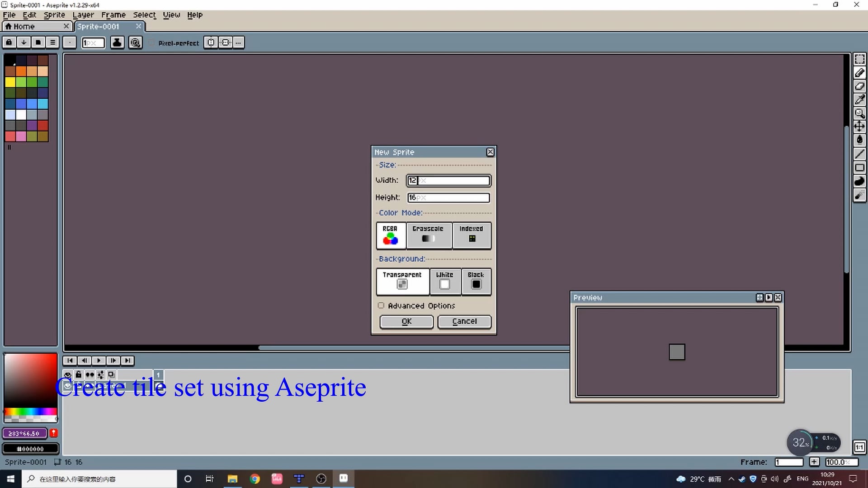
Task: Activate the Zoom tool
Action: coord(859,113)
